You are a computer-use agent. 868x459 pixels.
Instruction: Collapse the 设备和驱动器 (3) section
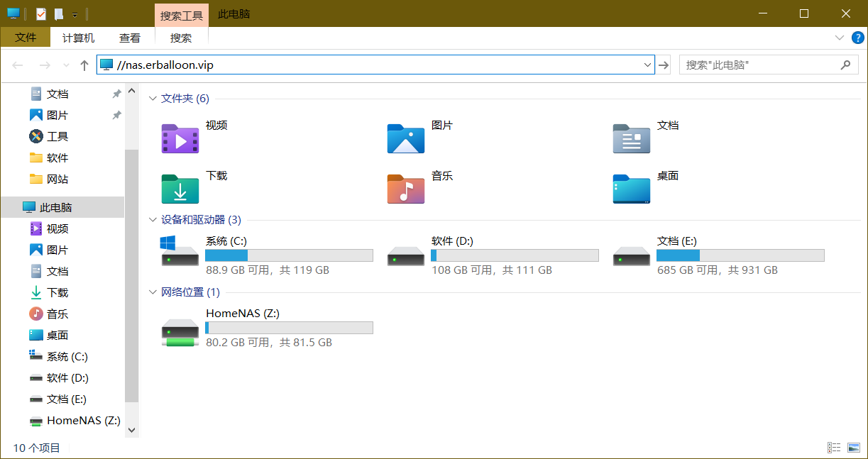click(153, 220)
